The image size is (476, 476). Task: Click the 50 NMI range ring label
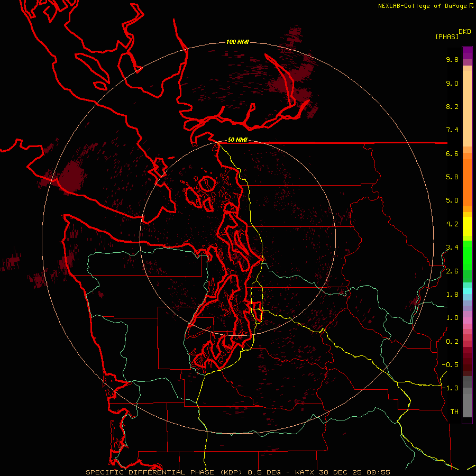pos(237,140)
